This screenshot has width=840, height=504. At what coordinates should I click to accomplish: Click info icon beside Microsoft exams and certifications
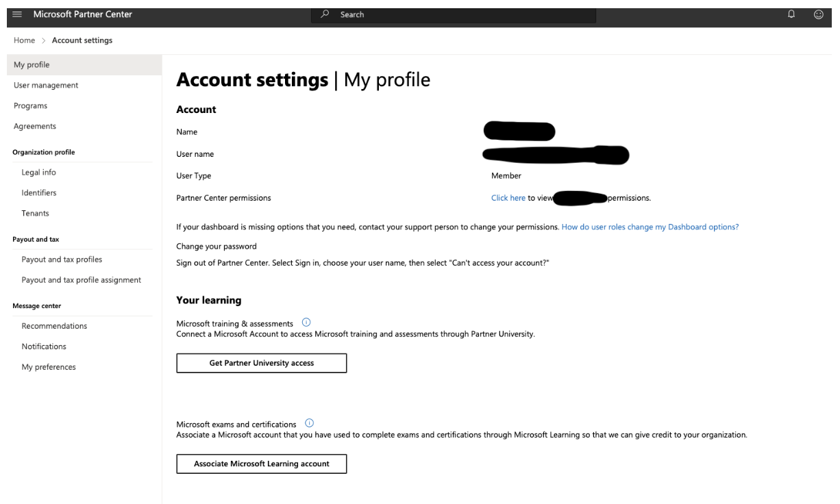tap(310, 424)
